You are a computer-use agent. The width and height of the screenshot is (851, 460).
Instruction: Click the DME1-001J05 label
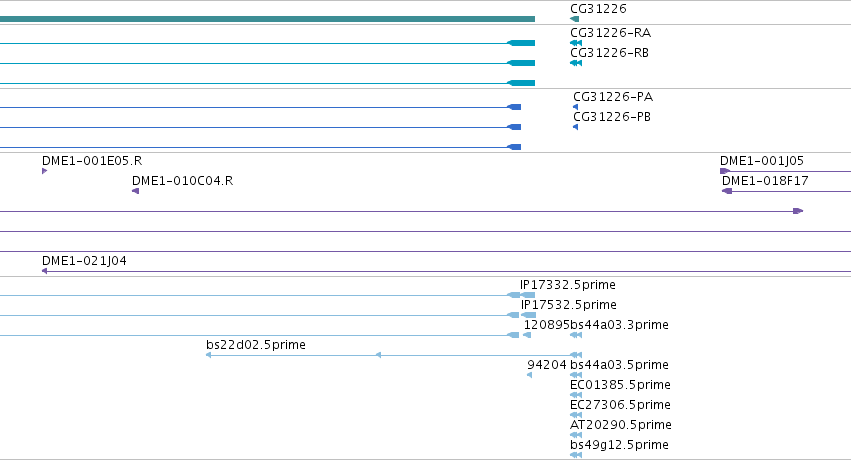point(762,161)
